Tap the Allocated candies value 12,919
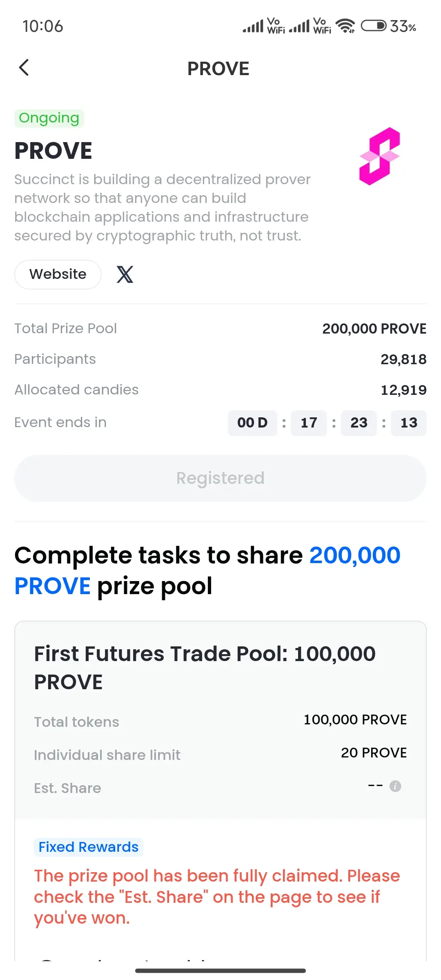The width and height of the screenshot is (441, 980). 403,390
